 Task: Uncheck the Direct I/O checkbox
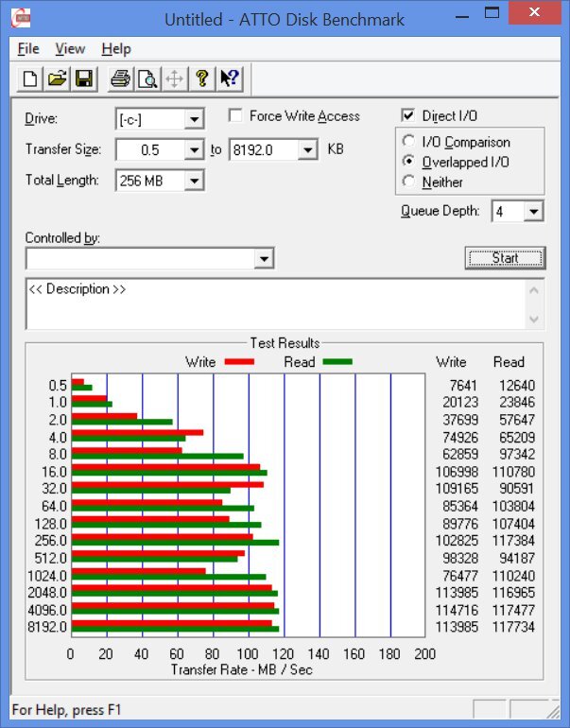click(408, 115)
